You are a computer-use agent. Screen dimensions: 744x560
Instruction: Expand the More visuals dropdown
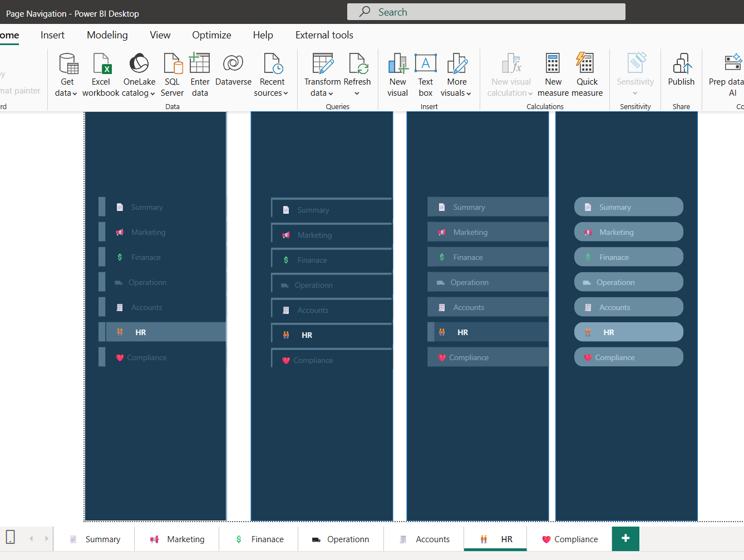(456, 93)
